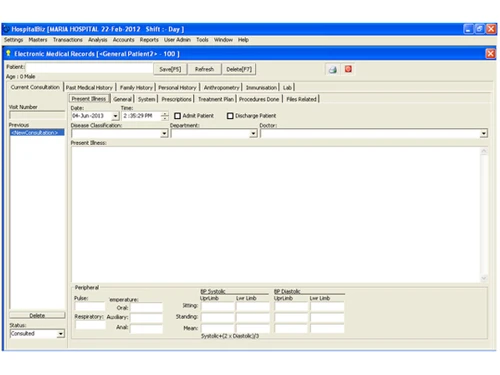Open the Window menu

pyautogui.click(x=223, y=40)
